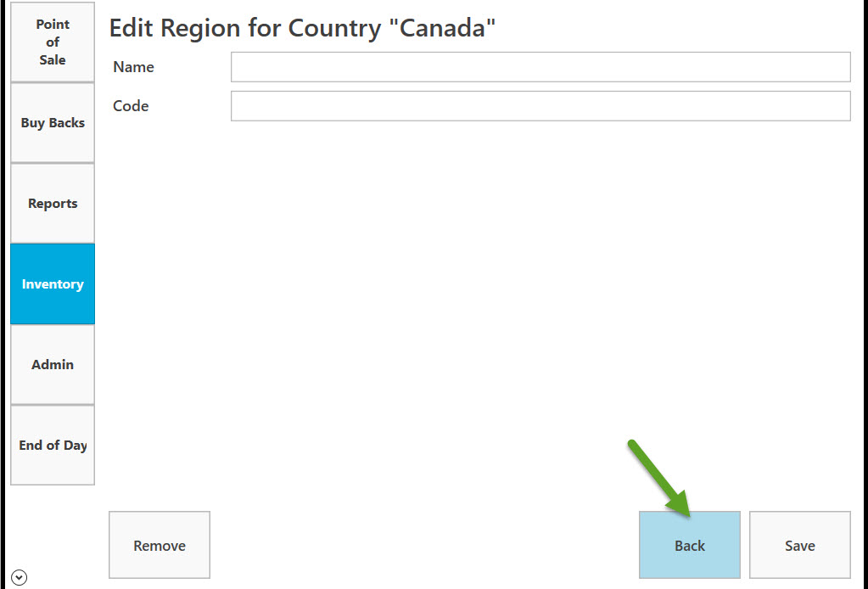The width and height of the screenshot is (868, 589).
Task: Focus the Code text field
Action: pyautogui.click(x=540, y=106)
